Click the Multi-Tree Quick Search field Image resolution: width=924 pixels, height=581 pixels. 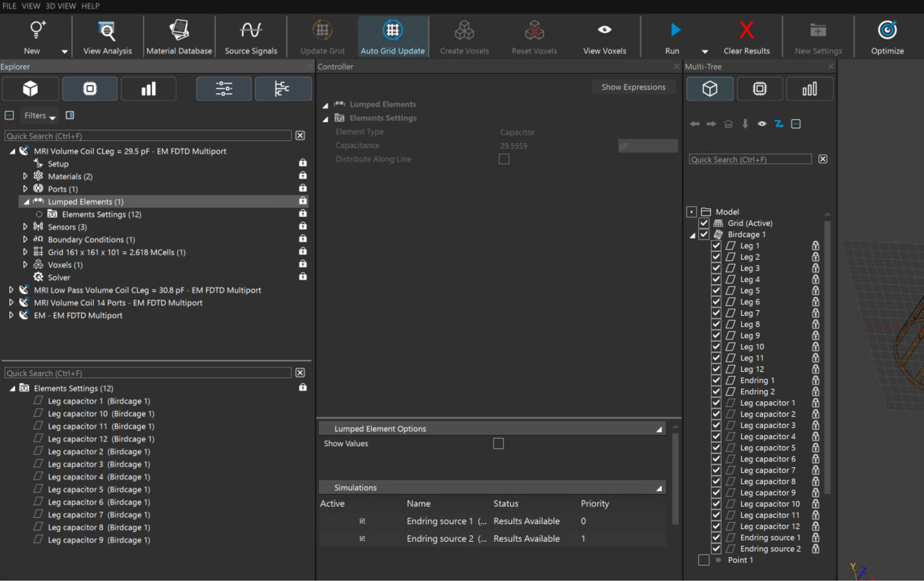pyautogui.click(x=750, y=160)
